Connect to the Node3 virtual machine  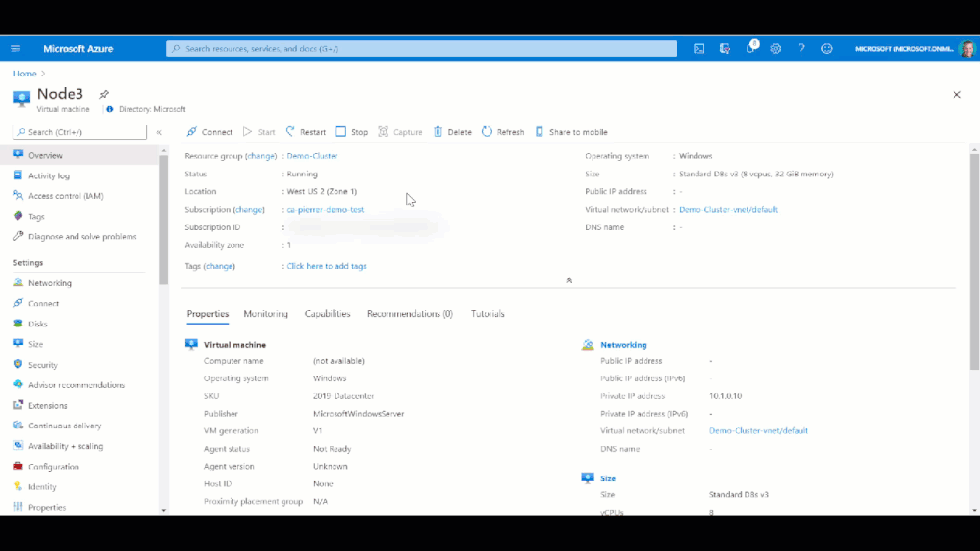click(x=209, y=131)
